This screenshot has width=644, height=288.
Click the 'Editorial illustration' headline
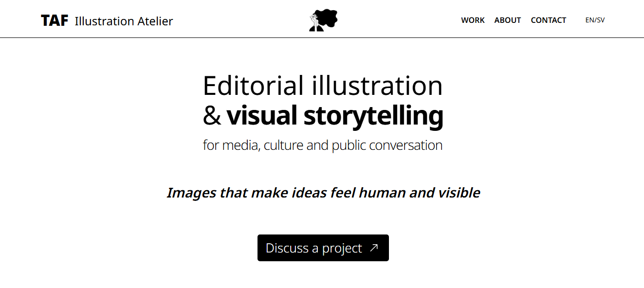coord(323,86)
